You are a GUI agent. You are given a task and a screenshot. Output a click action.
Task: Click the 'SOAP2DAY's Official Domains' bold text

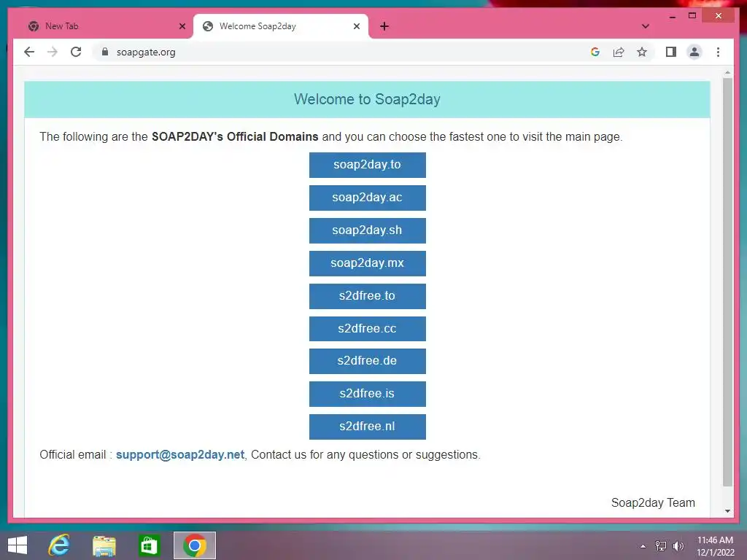(x=235, y=136)
